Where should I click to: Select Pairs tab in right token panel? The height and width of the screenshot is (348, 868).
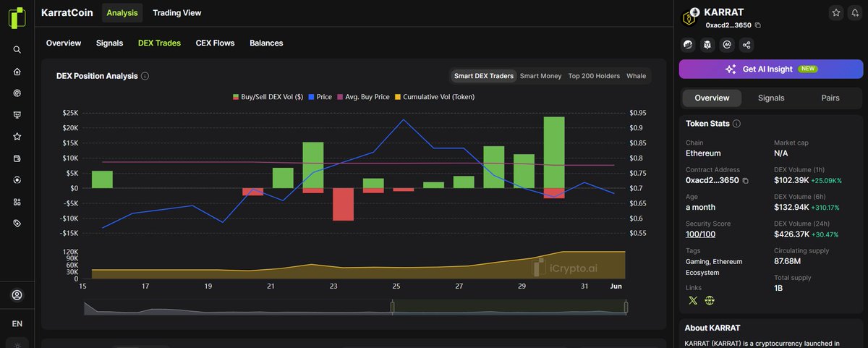pos(830,98)
